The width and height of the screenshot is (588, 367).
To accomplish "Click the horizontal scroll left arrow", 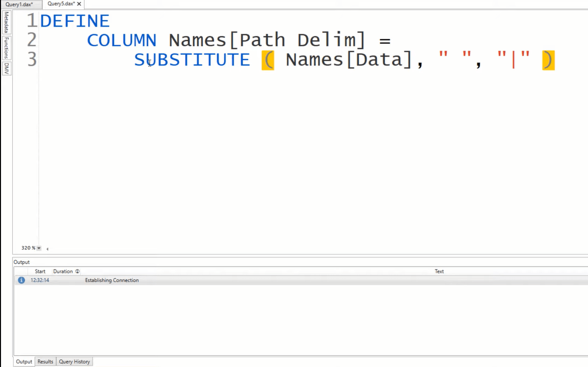I will point(47,248).
